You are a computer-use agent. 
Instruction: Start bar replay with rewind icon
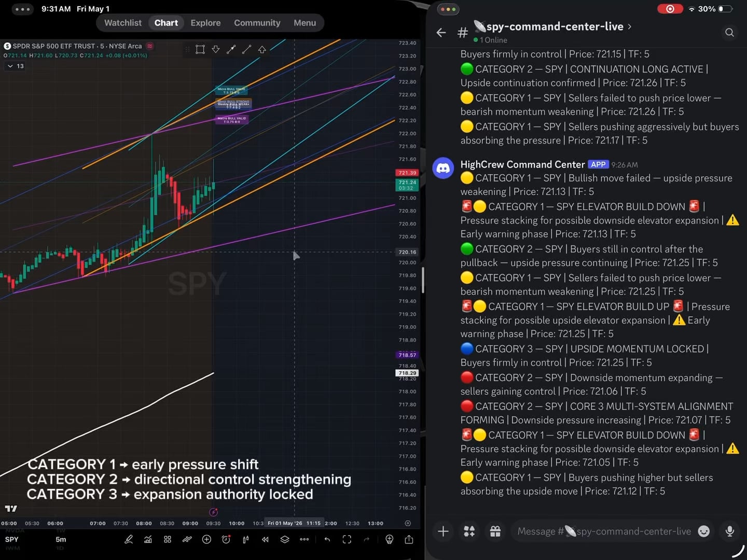265,539
